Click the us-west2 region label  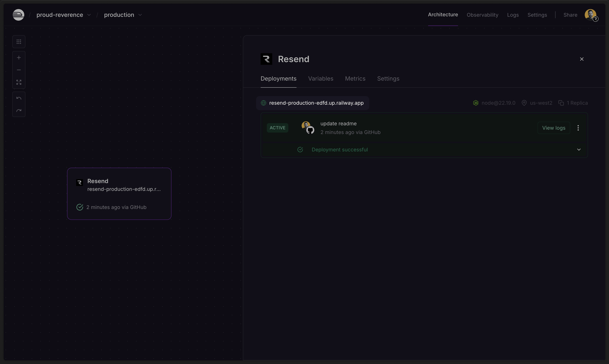coord(541,103)
